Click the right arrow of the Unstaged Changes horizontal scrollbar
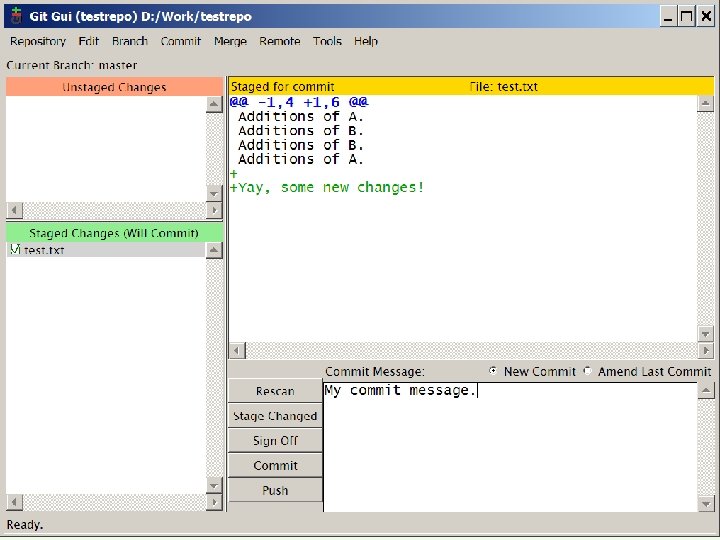This screenshot has height=540, width=720. 214,210
